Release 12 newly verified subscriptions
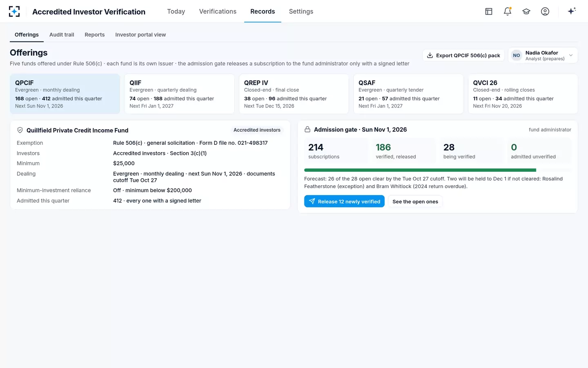 344,202
